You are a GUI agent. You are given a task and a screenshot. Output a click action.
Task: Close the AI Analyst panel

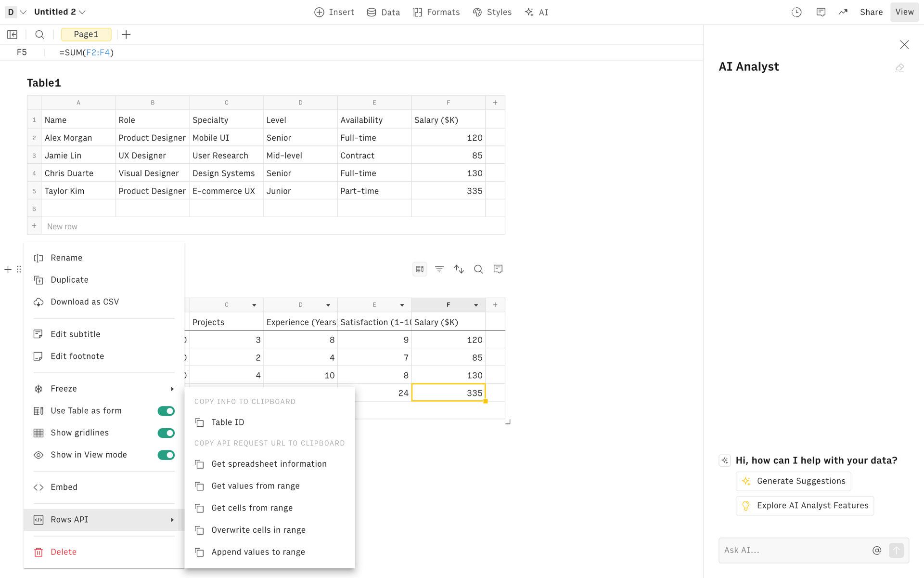[904, 45]
